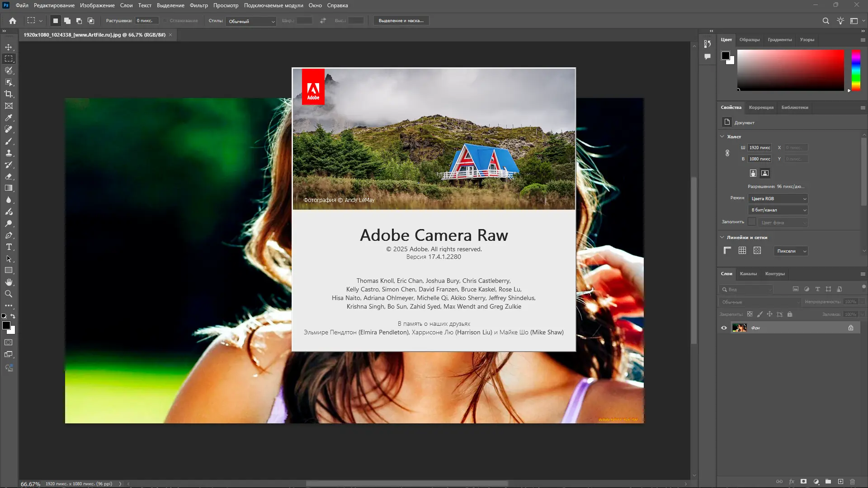Select the Crop tool
The image size is (868, 488).
pyautogui.click(x=9, y=94)
